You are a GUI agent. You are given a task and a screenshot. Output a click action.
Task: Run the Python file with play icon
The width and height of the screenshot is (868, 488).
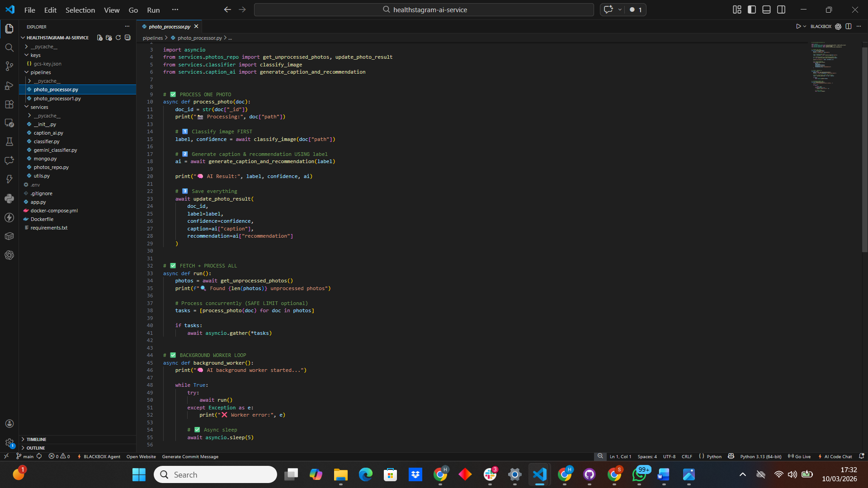[798, 27]
